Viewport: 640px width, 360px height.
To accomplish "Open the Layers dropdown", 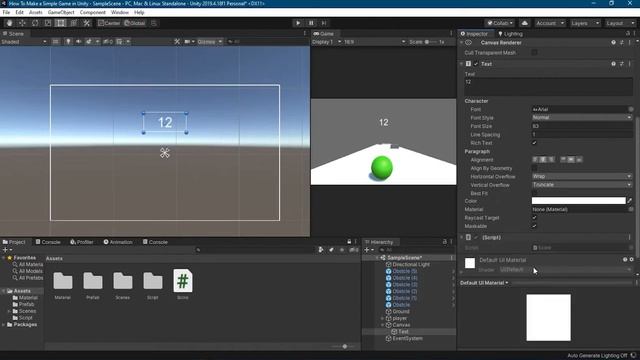I will pyautogui.click(x=585, y=23).
